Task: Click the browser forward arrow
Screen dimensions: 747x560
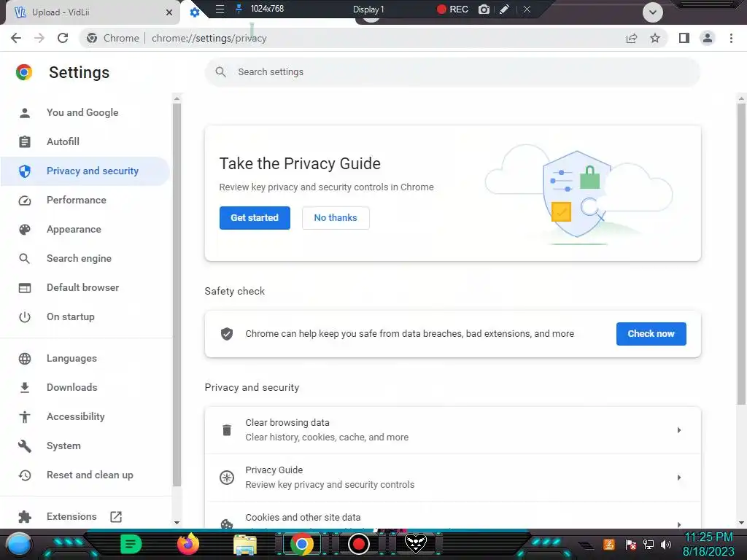Action: [39, 38]
